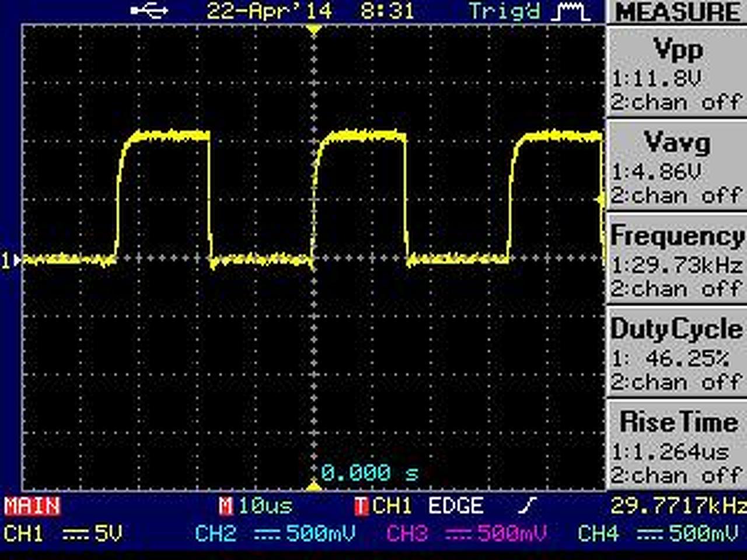Click the Trig'd status text

[505, 12]
